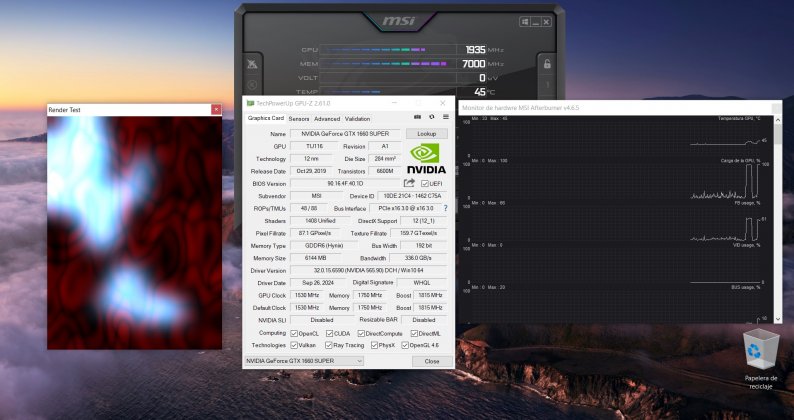Viewport: 794px width, 420px height.
Task: Open the Papelera de reciclaje desktop icon
Action: [x=760, y=359]
